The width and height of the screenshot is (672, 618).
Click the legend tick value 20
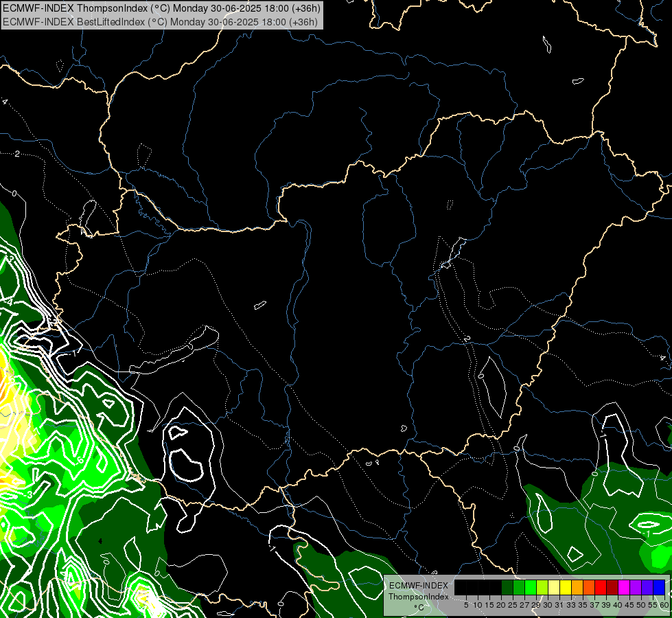[x=501, y=605]
